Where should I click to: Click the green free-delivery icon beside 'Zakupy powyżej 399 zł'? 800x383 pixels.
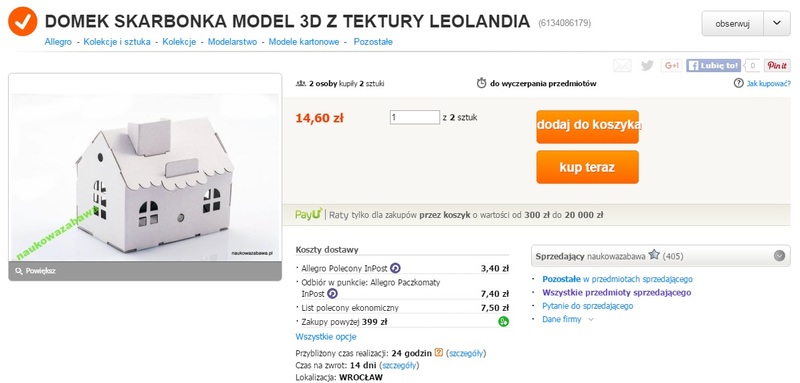[504, 322]
